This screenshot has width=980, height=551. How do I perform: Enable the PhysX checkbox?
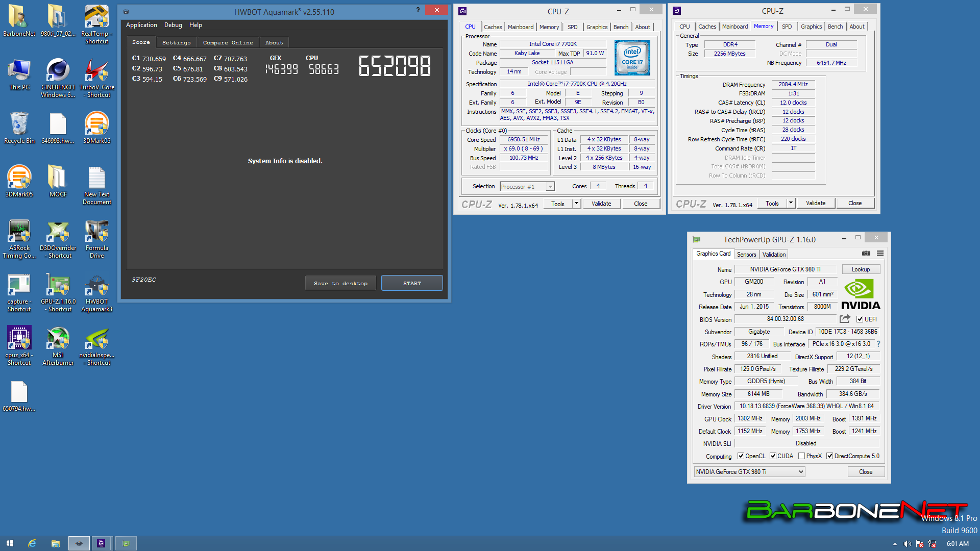801,456
